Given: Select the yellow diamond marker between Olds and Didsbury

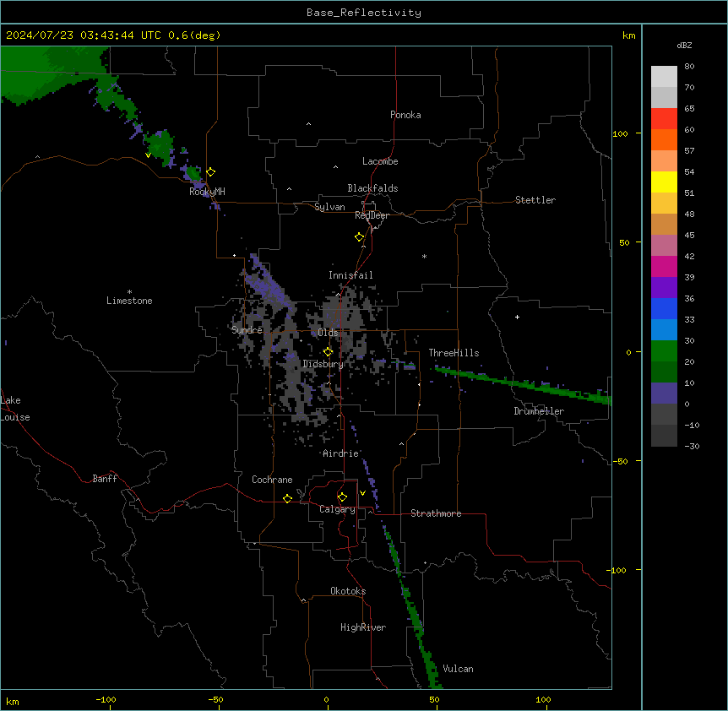Looking at the screenshot, I should pyautogui.click(x=328, y=352).
